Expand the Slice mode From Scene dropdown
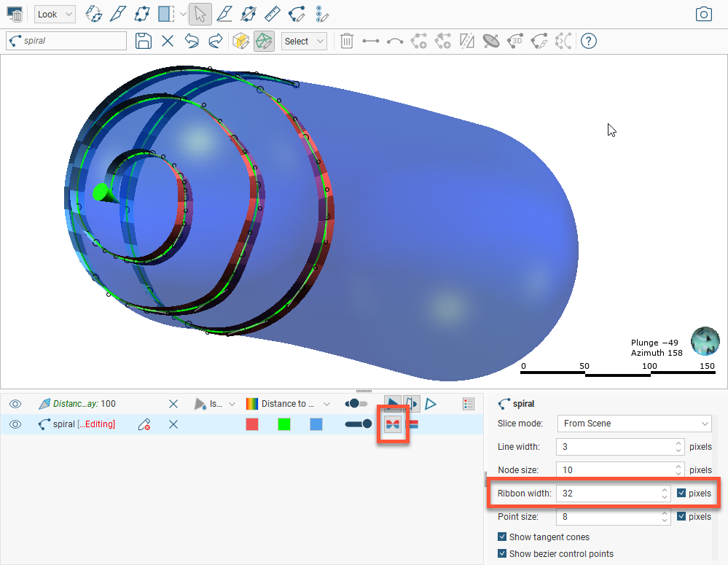The image size is (728, 565). pos(634,424)
